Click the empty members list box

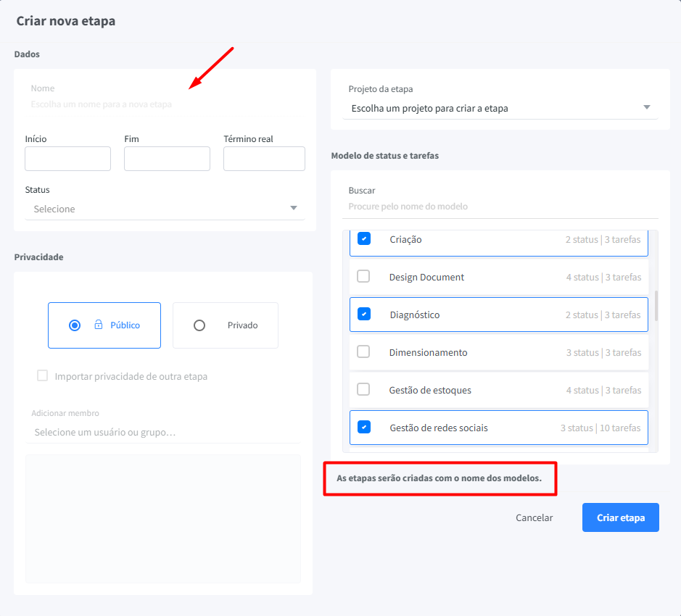(163, 519)
